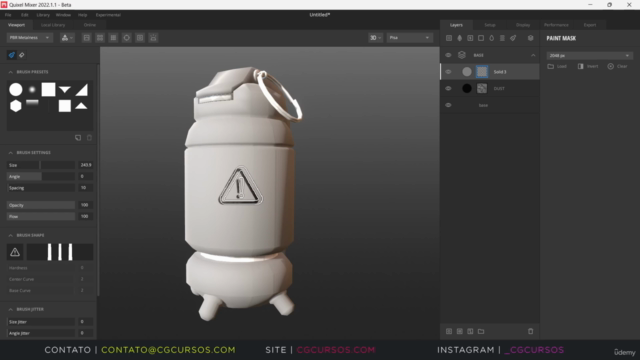Image resolution: width=640 pixels, height=360 pixels.
Task: Collapse the Brush Jitter section
Action: point(11,309)
